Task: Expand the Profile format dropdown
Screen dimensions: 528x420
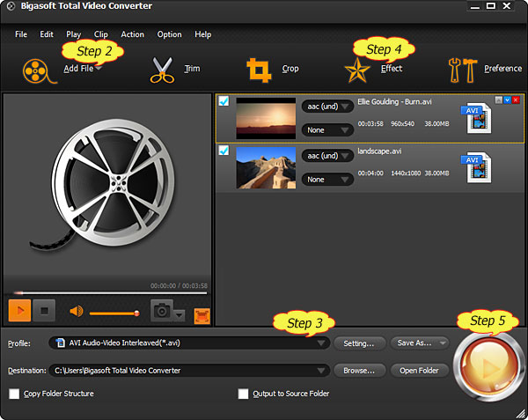Action: pyautogui.click(x=321, y=343)
